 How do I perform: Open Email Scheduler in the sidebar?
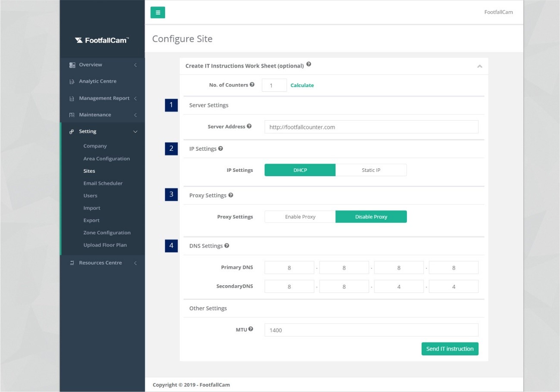tap(103, 183)
